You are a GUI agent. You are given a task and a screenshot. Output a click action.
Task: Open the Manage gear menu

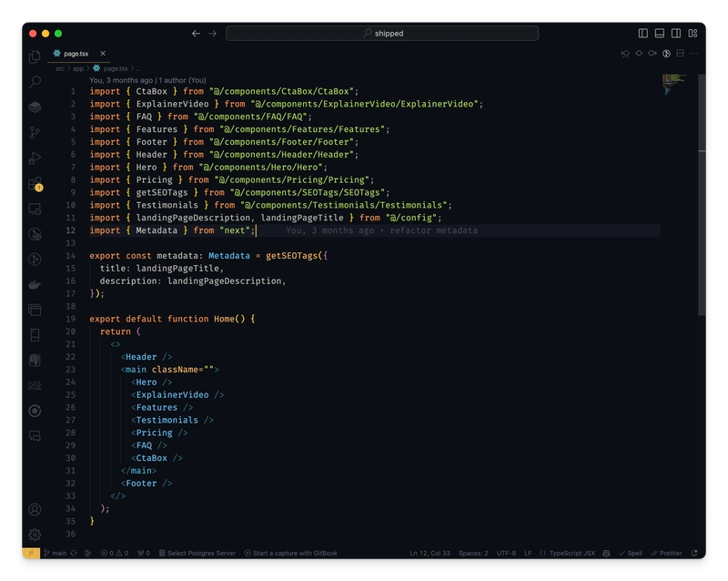coord(35,535)
